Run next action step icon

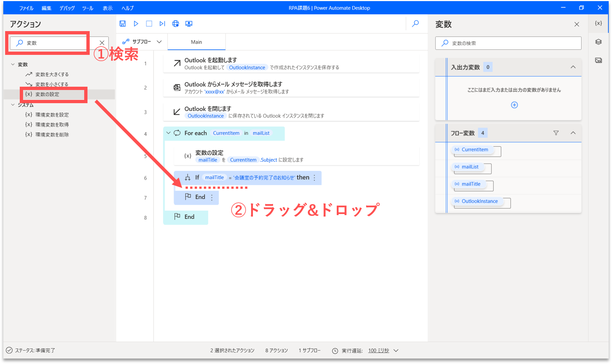click(x=162, y=24)
